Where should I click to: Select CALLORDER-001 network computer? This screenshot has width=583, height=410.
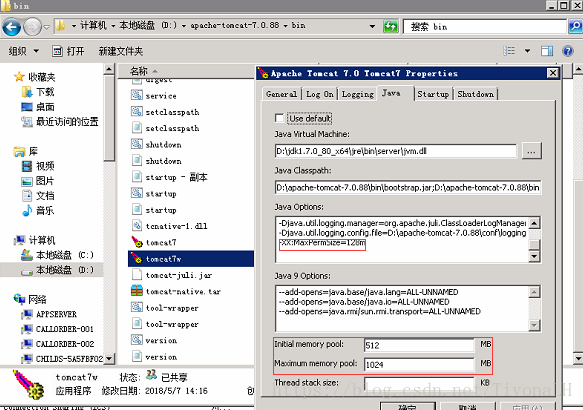[58, 329]
